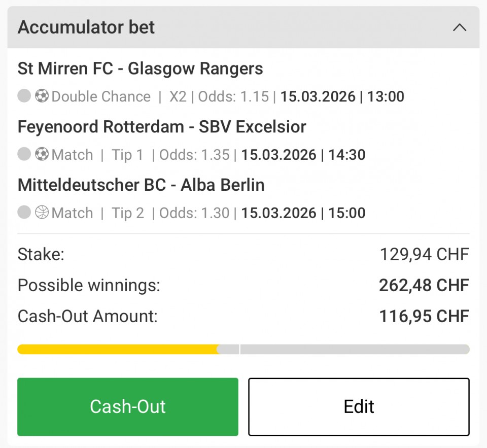Click the grey remaining part of progress bar
487x448 pixels.
pos(355,349)
